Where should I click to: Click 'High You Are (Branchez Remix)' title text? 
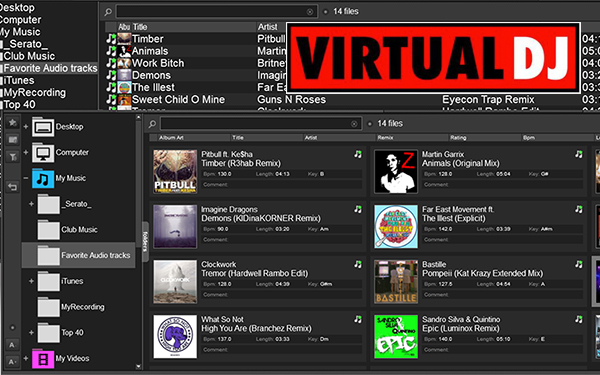pyautogui.click(x=256, y=329)
